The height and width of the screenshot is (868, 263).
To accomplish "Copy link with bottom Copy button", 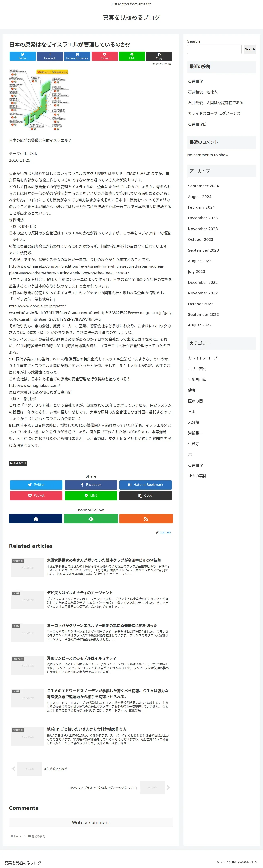I will [145, 495].
